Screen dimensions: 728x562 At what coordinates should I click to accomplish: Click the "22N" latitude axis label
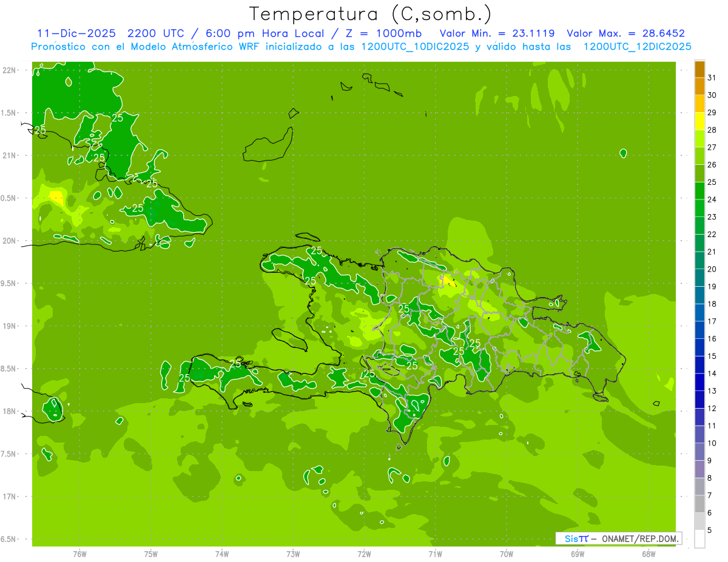coord(9,70)
